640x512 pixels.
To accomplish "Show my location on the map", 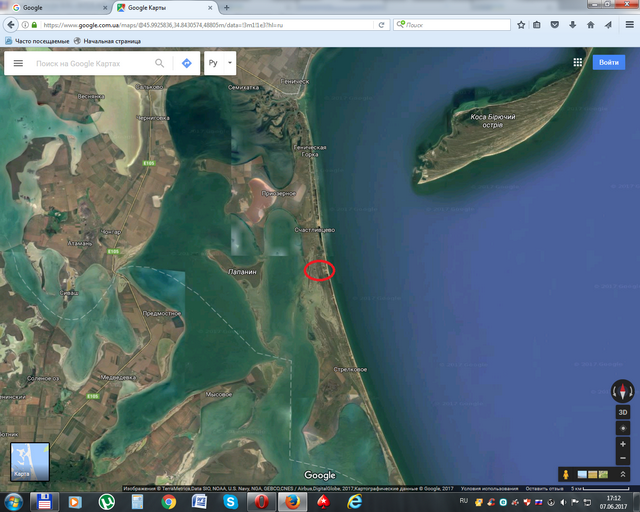I will [x=623, y=428].
